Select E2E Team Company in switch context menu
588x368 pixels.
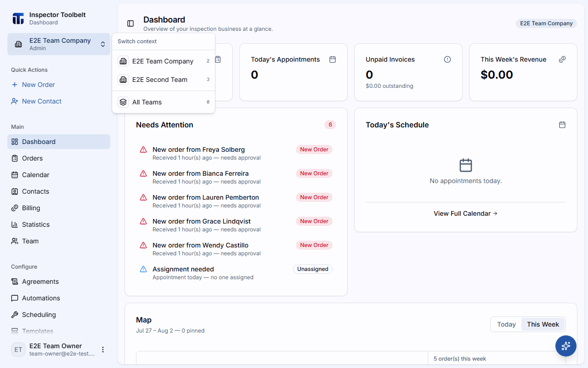[x=164, y=61]
